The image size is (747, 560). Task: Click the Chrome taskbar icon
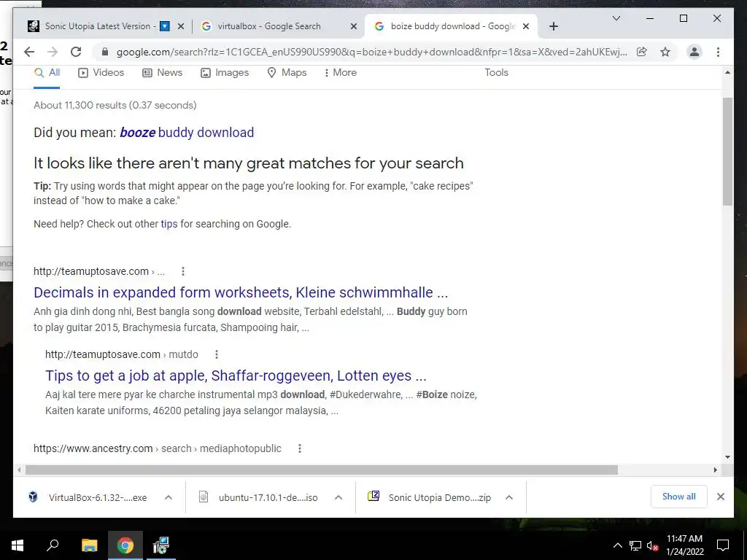(125, 545)
